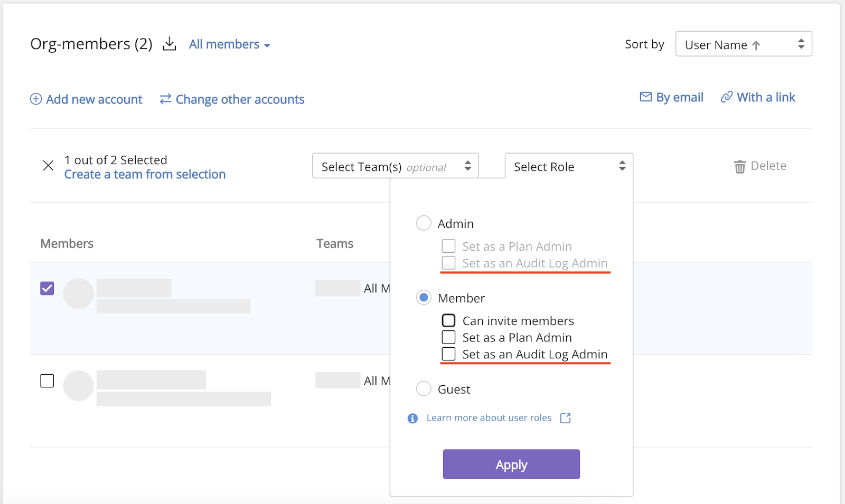
Task: Open the Select Team(s) dropdown
Action: 395,166
